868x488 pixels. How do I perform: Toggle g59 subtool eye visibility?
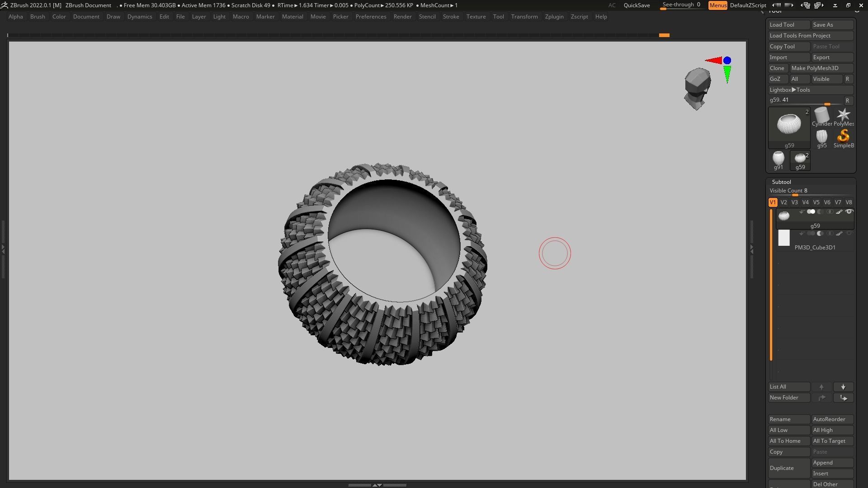[x=849, y=212]
